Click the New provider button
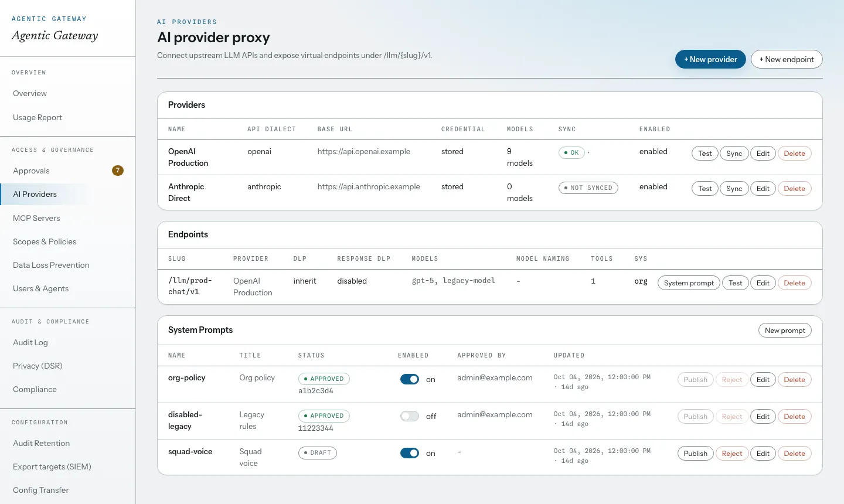844x504 pixels. coord(710,59)
